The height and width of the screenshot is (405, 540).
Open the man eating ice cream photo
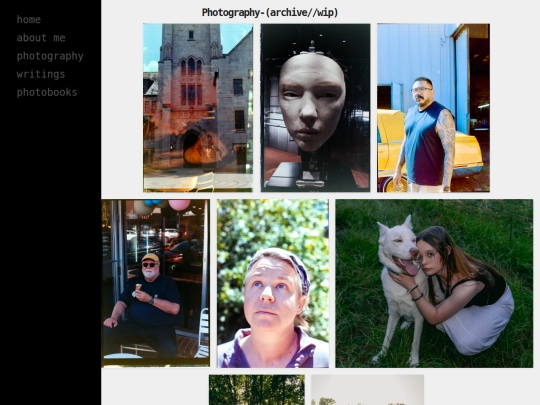(x=155, y=283)
